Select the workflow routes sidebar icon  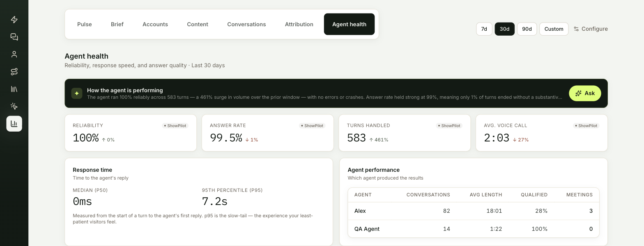14,72
